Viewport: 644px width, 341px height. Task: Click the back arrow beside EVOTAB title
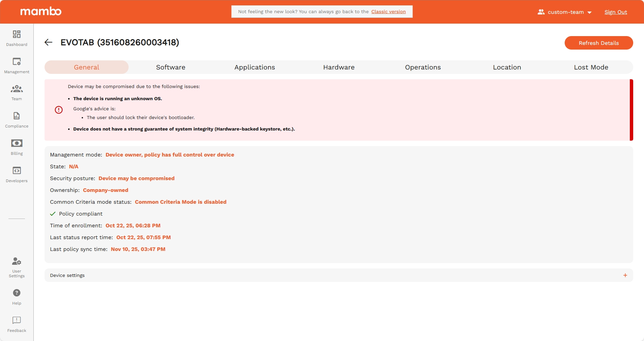[x=49, y=42]
